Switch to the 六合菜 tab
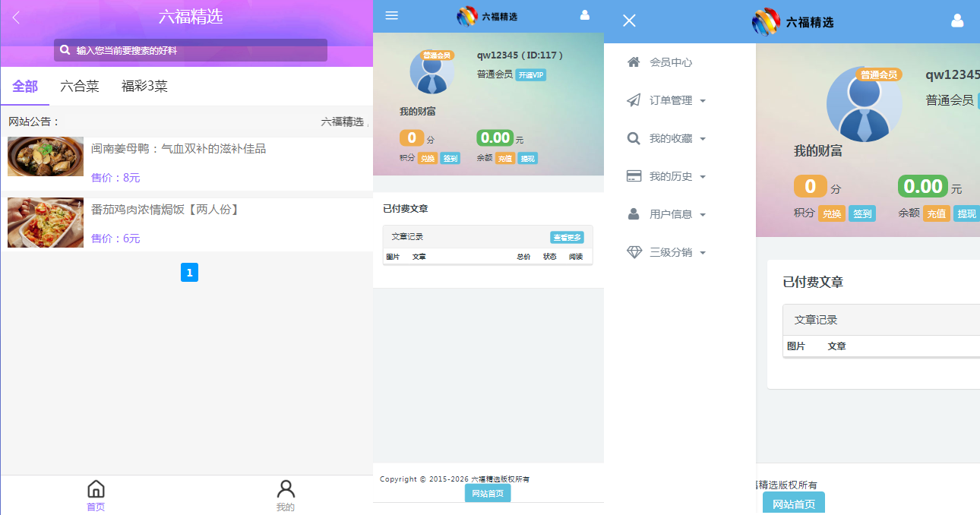 coord(80,87)
